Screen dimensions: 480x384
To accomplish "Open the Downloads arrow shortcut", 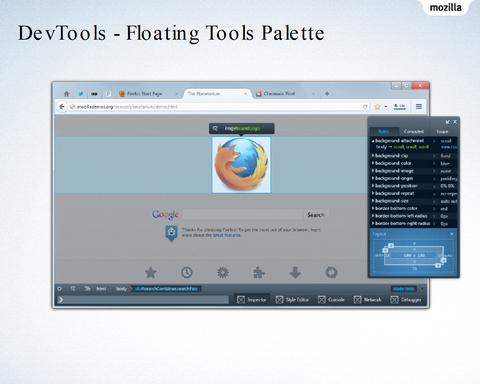I will pos(295,273).
